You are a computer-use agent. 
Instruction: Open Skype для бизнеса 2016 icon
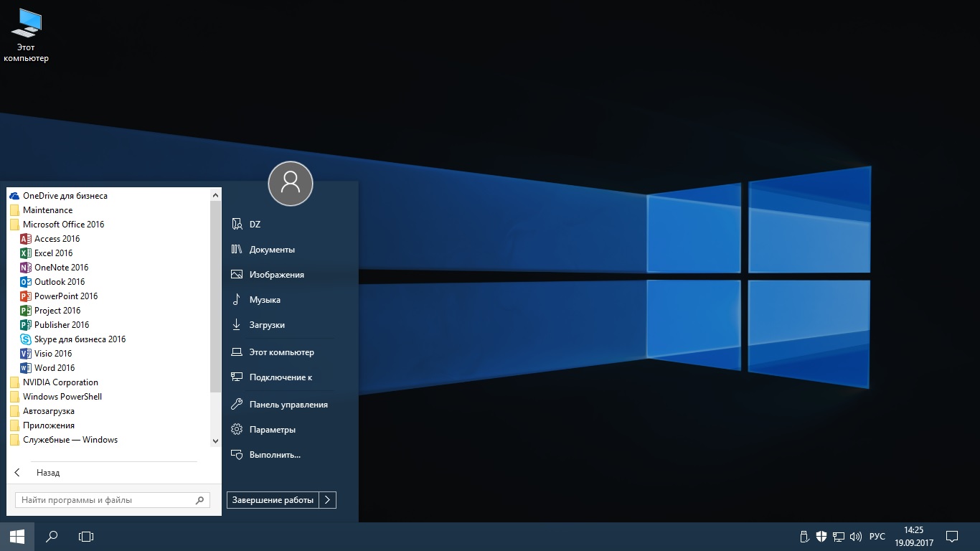coord(26,339)
